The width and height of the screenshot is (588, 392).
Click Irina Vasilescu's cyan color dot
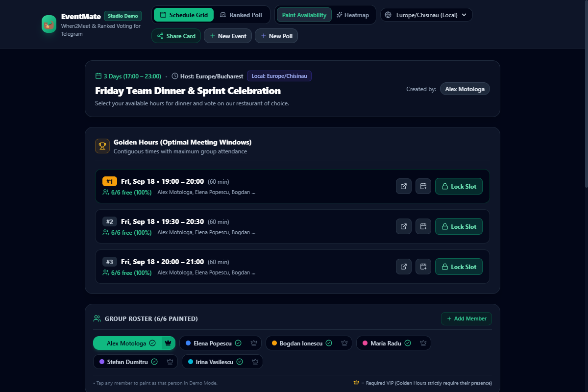tap(191, 362)
